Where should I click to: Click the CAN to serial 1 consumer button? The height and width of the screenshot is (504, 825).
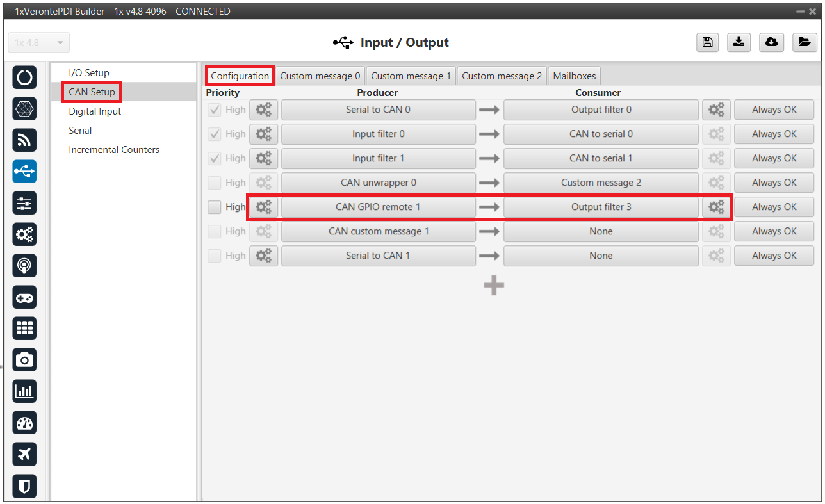click(x=601, y=158)
